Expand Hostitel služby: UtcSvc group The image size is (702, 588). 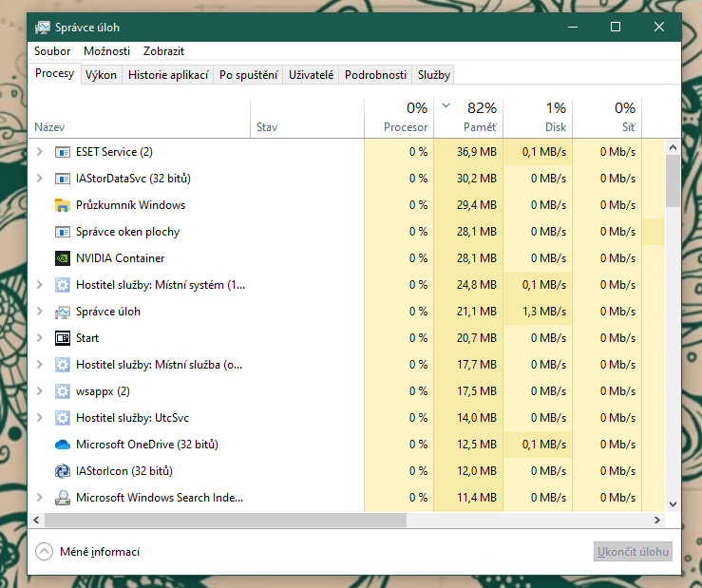[x=39, y=418]
